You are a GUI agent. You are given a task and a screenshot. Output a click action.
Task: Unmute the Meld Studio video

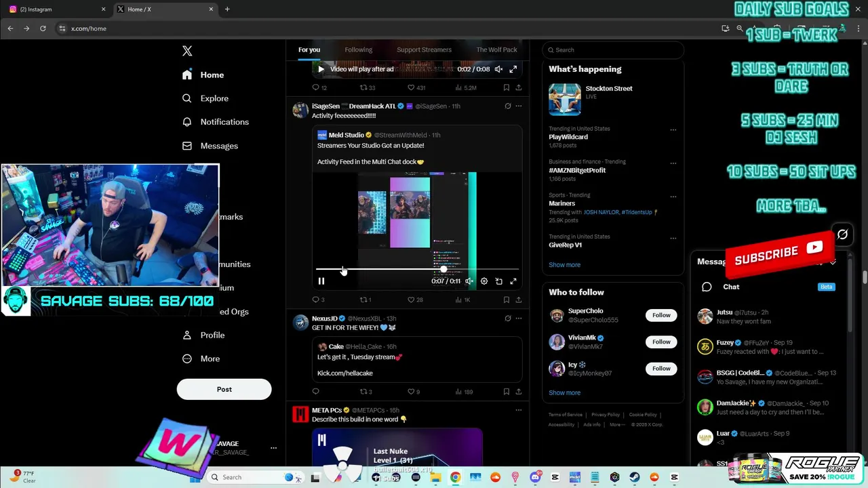coord(469,281)
